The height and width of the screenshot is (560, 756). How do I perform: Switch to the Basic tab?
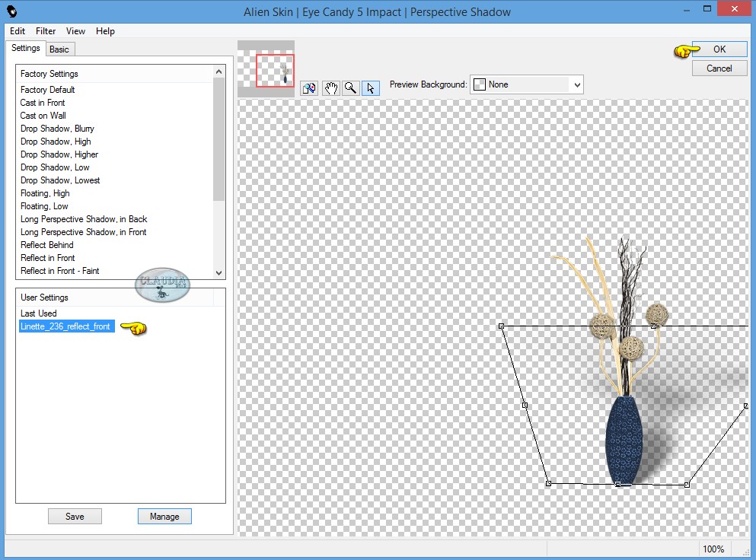click(59, 49)
